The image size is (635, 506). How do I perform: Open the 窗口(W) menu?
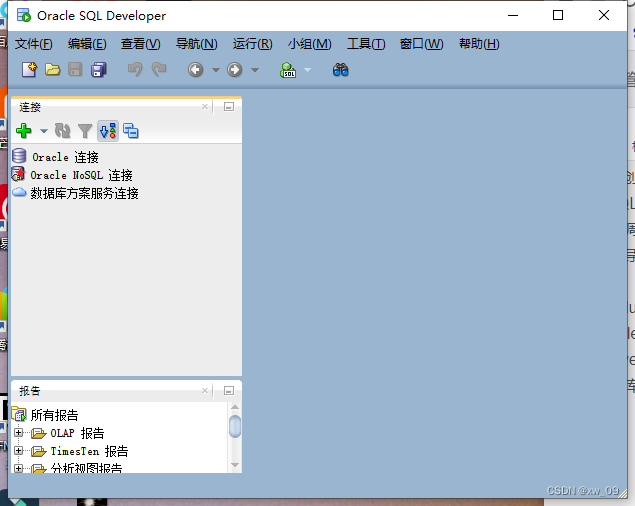(421, 44)
